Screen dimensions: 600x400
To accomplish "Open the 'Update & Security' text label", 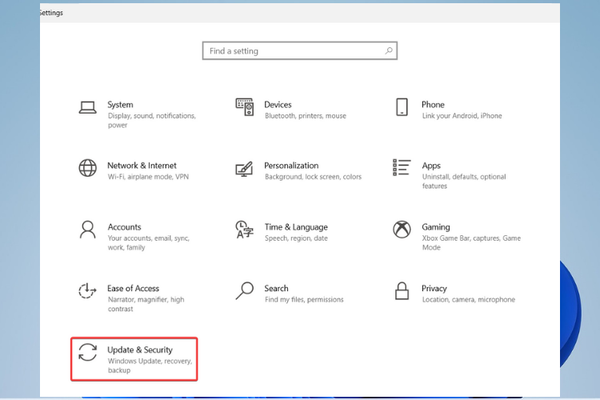I will coord(141,348).
